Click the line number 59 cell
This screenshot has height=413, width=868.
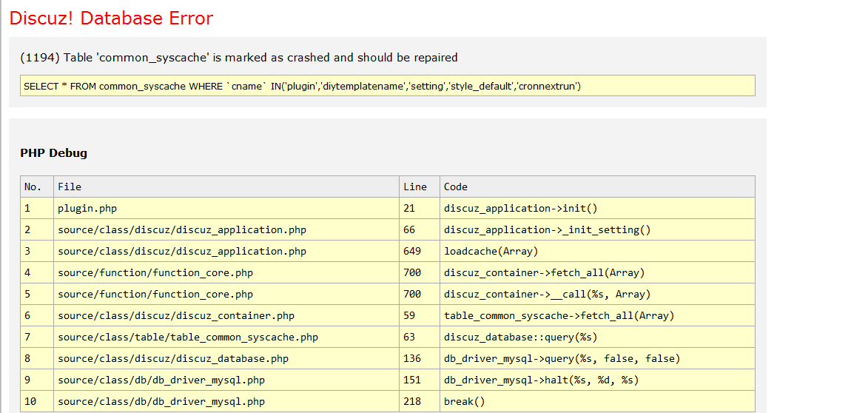(x=420, y=316)
